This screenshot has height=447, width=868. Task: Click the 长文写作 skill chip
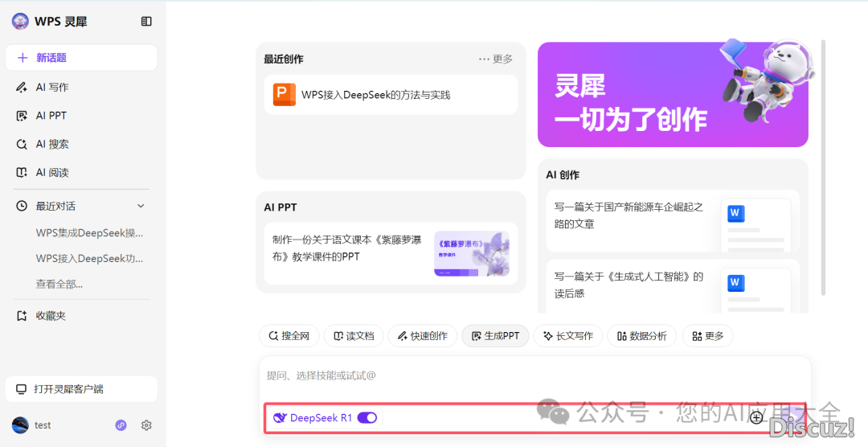[x=568, y=336]
